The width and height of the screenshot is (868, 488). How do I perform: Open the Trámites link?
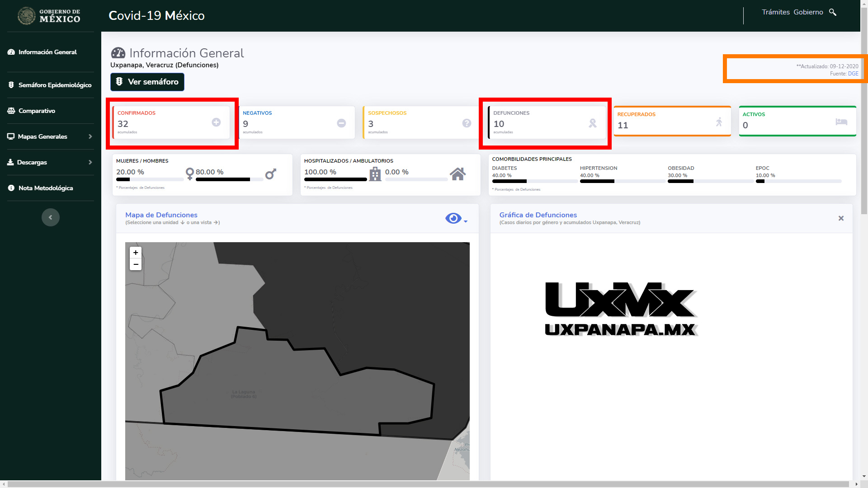coord(776,12)
